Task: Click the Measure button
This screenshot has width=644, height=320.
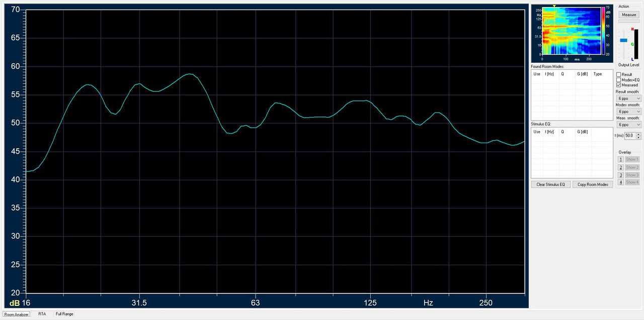Action: tap(629, 15)
